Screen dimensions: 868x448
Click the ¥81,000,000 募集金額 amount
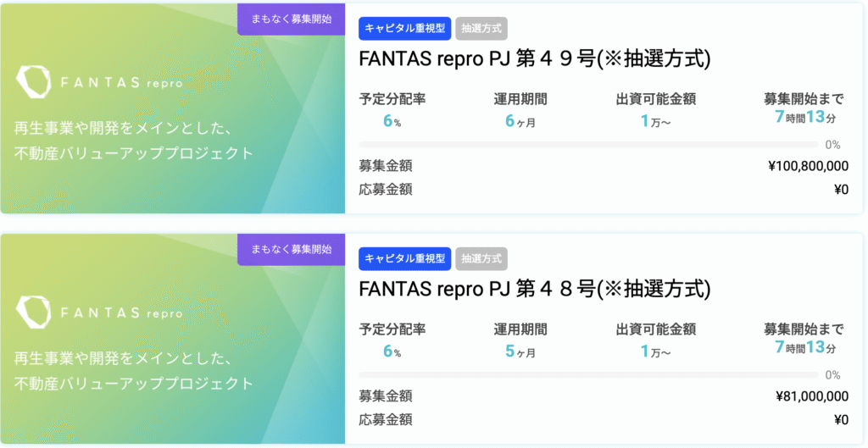[x=812, y=396]
